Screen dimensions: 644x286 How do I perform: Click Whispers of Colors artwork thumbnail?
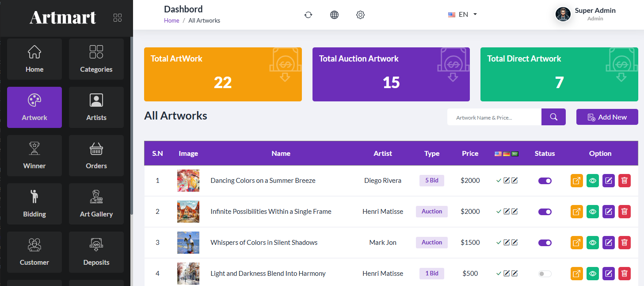point(188,243)
